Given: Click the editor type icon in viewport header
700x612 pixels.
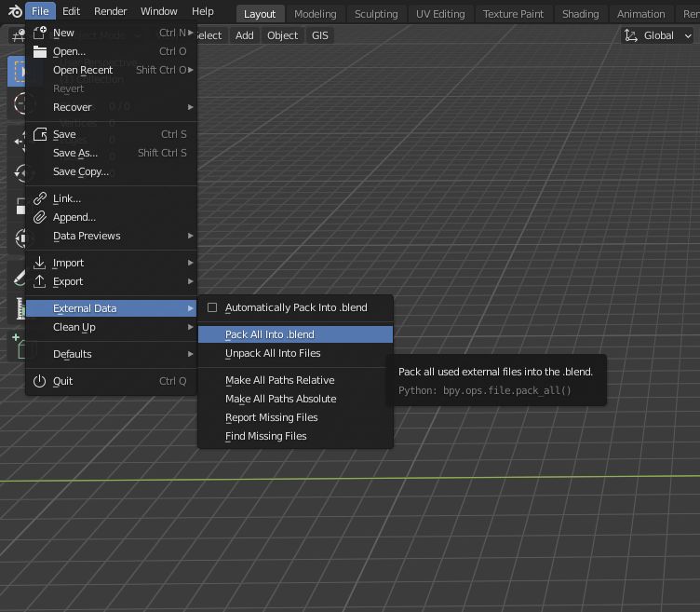Looking at the screenshot, I should 19,35.
